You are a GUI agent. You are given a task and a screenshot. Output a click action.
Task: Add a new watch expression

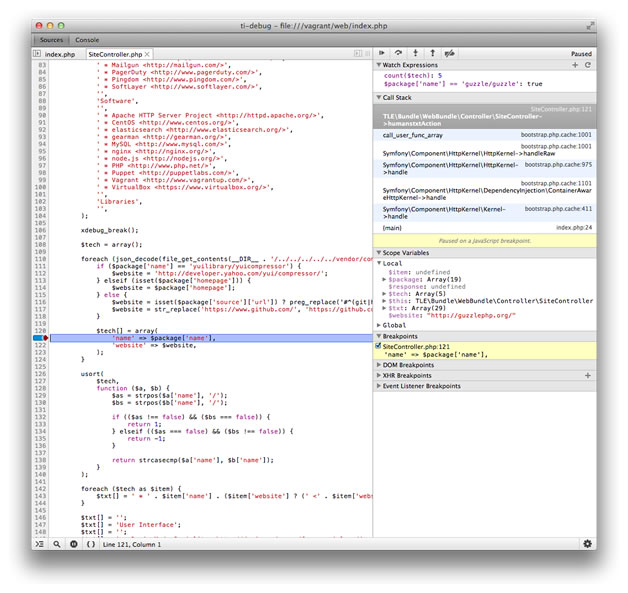[574, 65]
